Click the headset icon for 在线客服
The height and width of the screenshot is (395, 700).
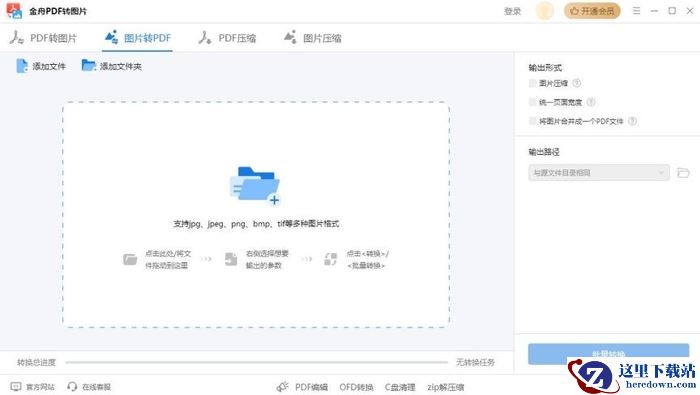tap(72, 387)
